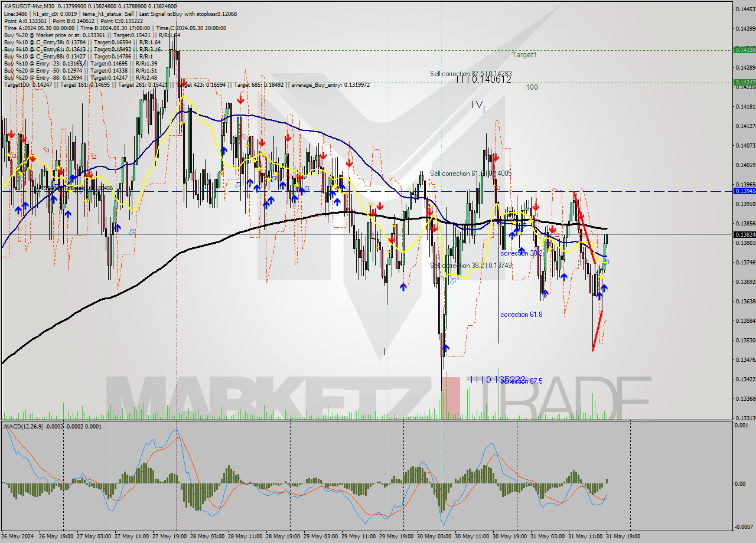Click the 0.1347 price scale value
This screenshot has width=756, height=543.
pyautogui.click(x=745, y=359)
